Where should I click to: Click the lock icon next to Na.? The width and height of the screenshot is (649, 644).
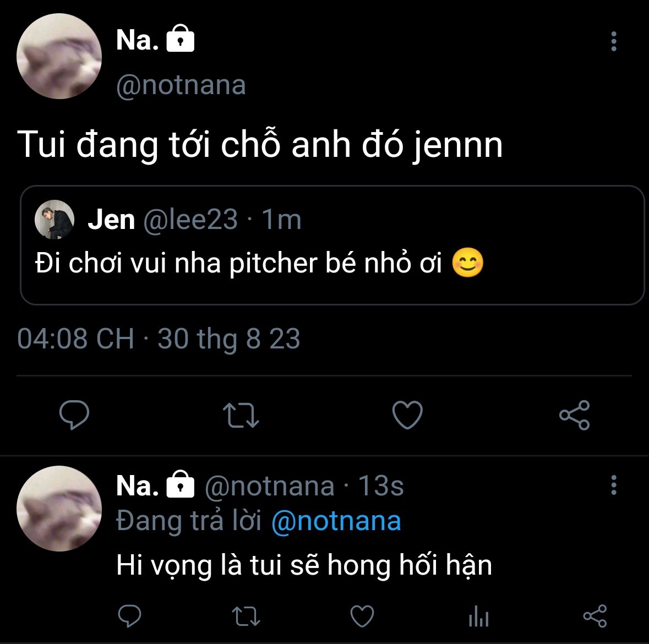180,40
